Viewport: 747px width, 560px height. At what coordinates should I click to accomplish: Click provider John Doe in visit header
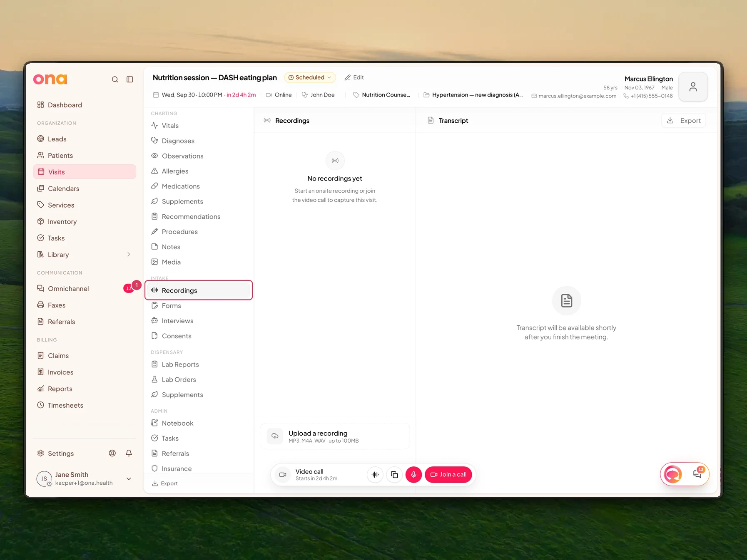point(318,95)
